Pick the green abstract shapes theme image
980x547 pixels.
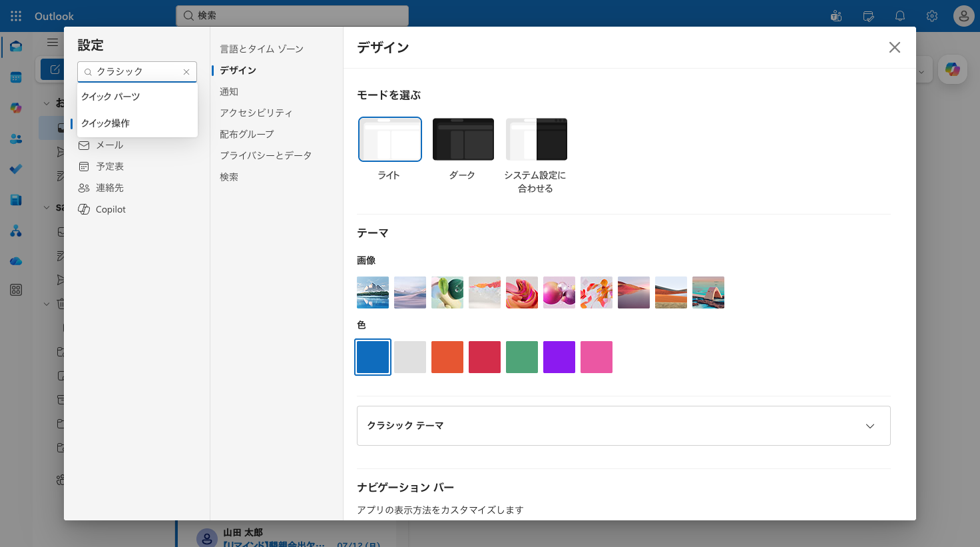pos(447,292)
